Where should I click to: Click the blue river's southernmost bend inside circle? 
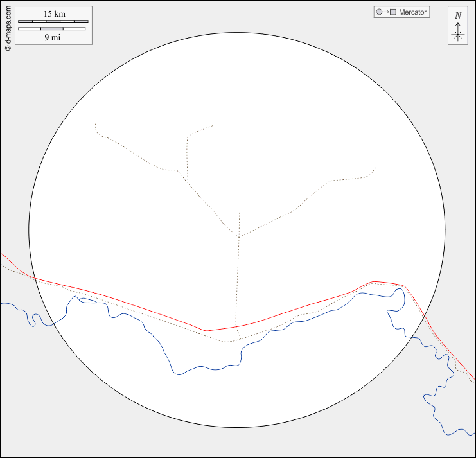tap(181, 374)
